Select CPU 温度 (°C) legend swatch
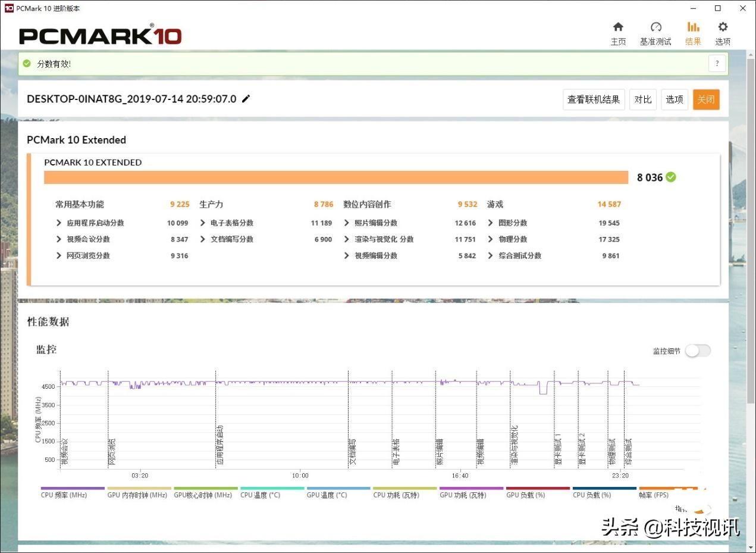756x553 pixels. [x=272, y=488]
